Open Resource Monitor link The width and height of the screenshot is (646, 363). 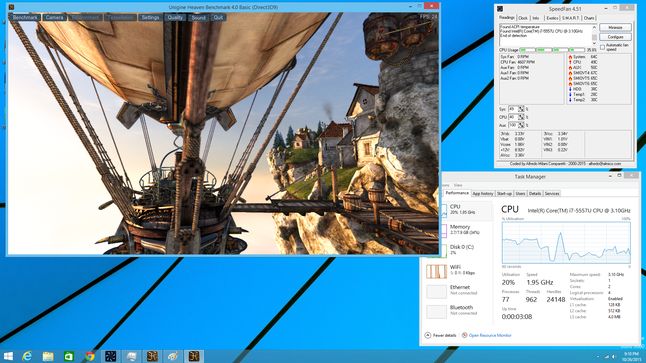pos(490,335)
